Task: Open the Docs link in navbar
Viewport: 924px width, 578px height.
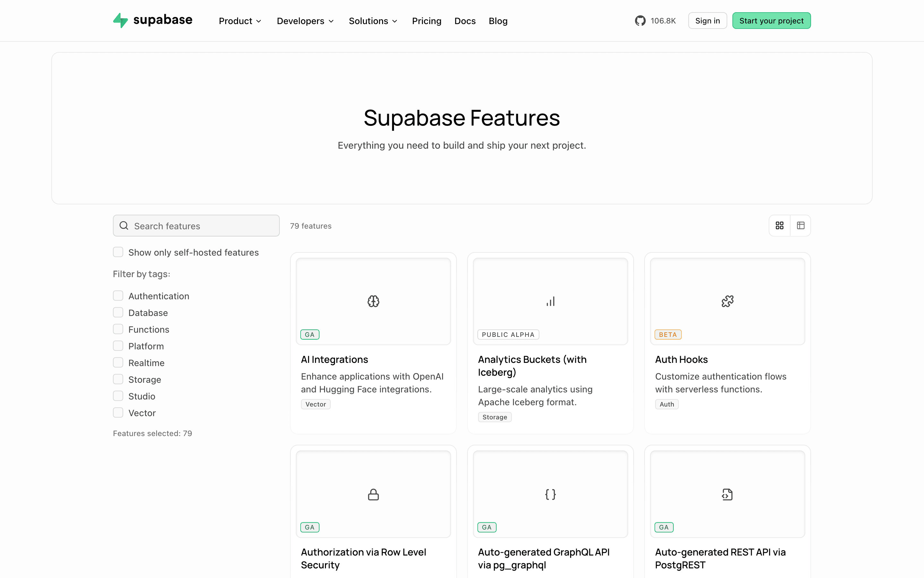Action: pyautogui.click(x=465, y=21)
